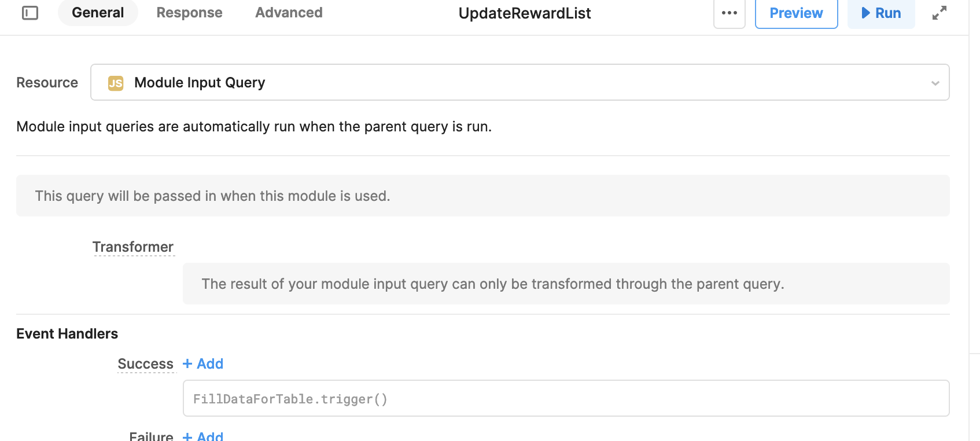
Task: Switch to the General tab
Action: coord(98,13)
